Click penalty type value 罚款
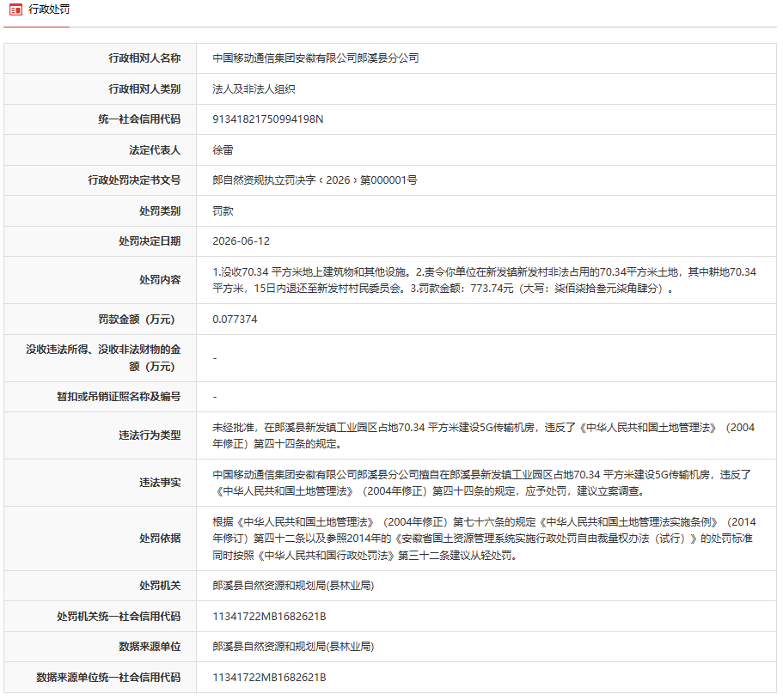This screenshot has width=783, height=700. [223, 211]
